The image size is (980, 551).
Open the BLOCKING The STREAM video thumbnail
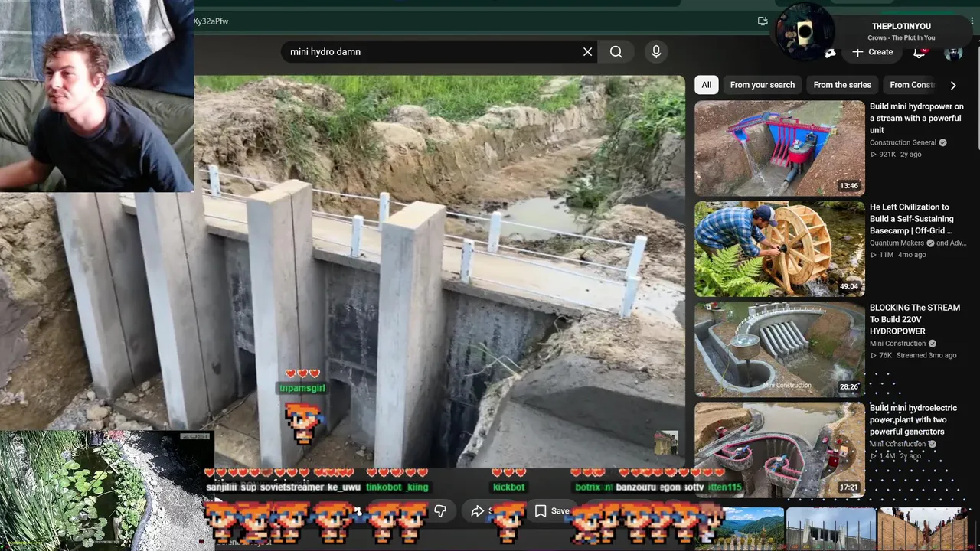[x=779, y=349]
